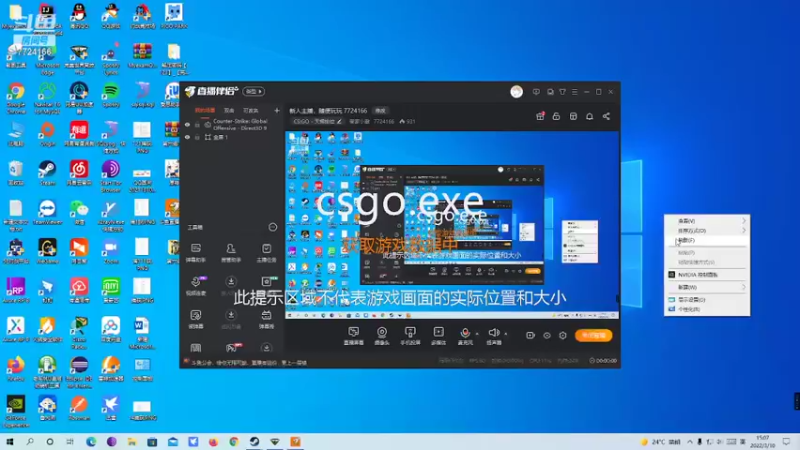Switch to the second scene tab
800x450 pixels.
[x=229, y=110]
